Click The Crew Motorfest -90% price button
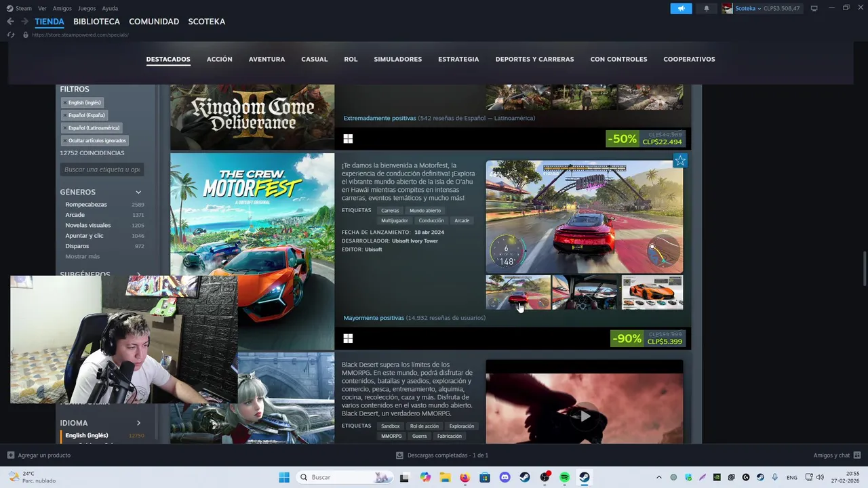The width and height of the screenshot is (868, 488). (648, 338)
